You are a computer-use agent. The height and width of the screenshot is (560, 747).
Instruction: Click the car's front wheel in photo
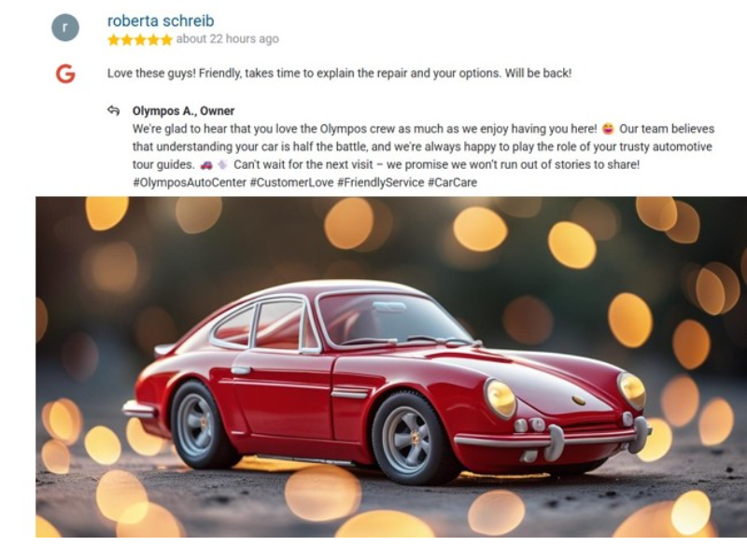coord(410,438)
